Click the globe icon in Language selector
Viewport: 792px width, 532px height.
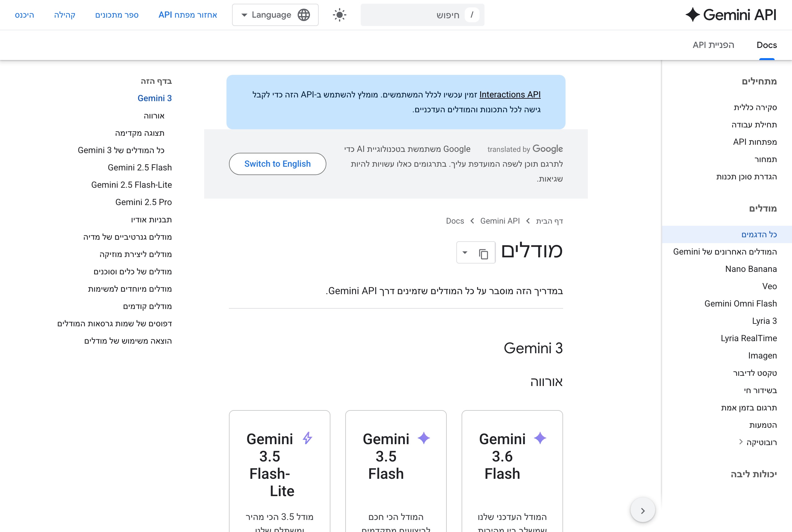(x=304, y=15)
